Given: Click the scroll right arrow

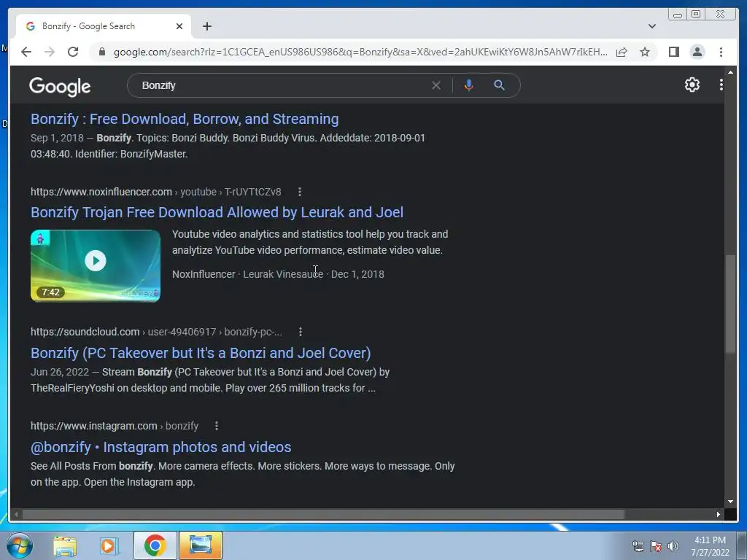Looking at the screenshot, I should tap(719, 514).
